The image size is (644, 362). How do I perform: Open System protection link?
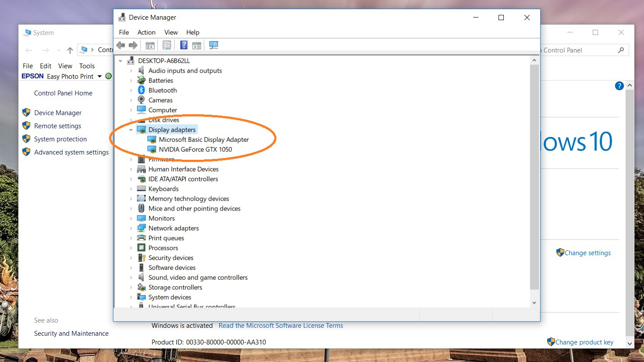(x=60, y=139)
